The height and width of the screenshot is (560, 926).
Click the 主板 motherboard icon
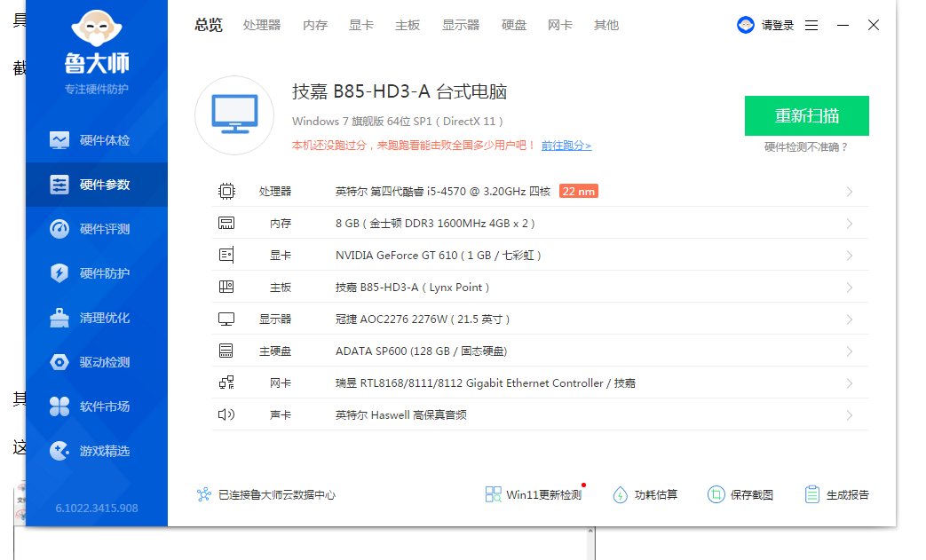226,287
